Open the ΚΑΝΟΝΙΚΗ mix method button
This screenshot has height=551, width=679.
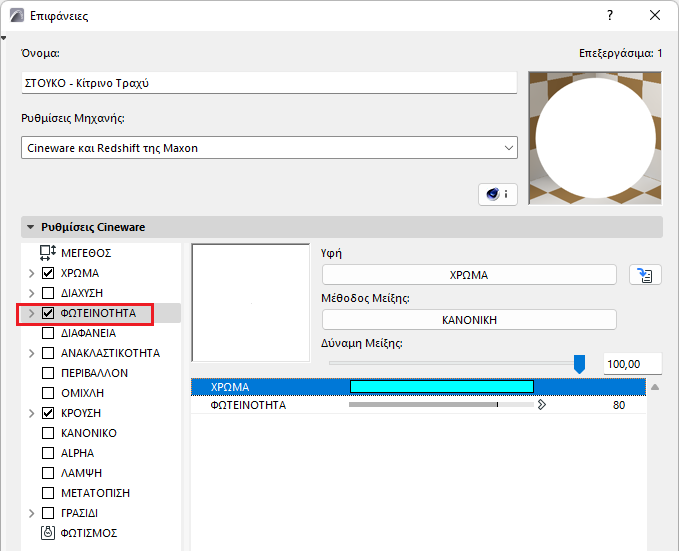click(x=469, y=320)
